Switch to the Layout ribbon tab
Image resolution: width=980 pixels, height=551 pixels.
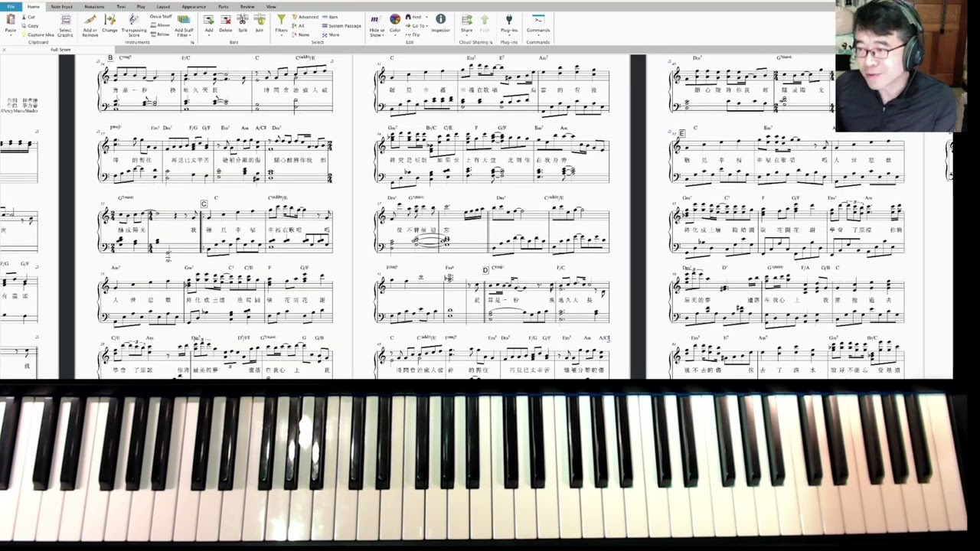point(163,7)
